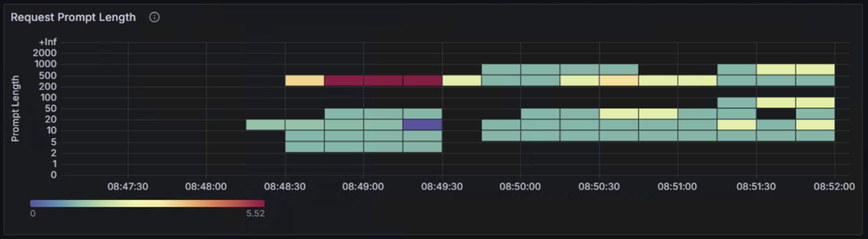Viewport: 868px width, 239px height.
Task: Select the yellow cell at 08:51:40 in 500-1000 row
Action: coord(776,69)
